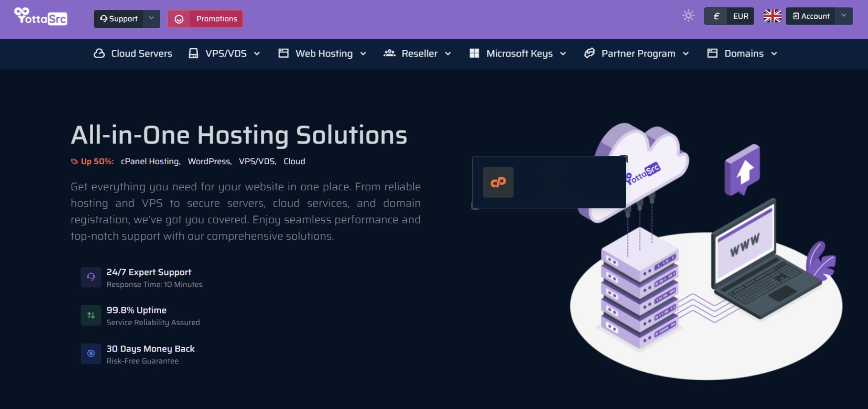Click the "24/7 Expert Support" heading

(x=149, y=272)
